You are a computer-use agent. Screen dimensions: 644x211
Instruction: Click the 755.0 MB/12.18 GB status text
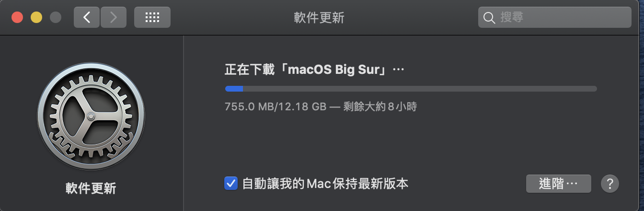click(276, 106)
